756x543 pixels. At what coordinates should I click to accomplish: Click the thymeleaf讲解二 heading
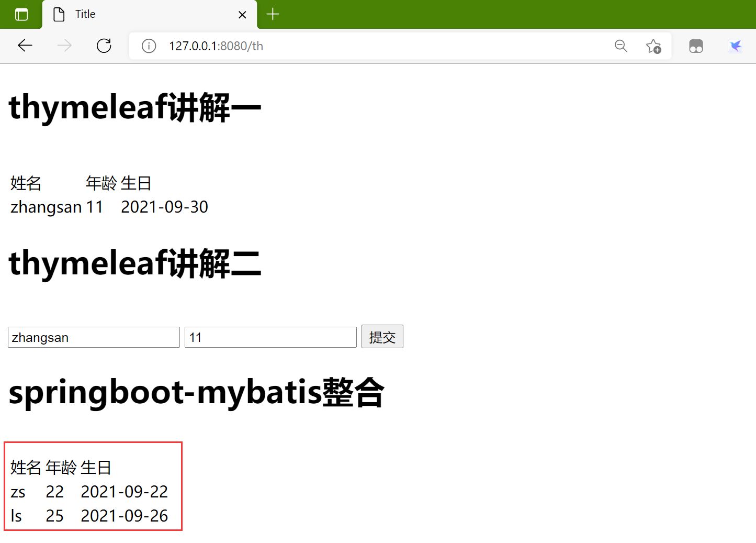(x=135, y=263)
